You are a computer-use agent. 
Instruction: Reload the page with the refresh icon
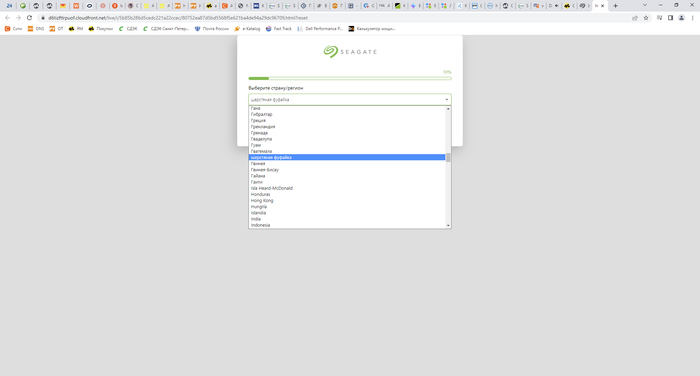pyautogui.click(x=29, y=18)
